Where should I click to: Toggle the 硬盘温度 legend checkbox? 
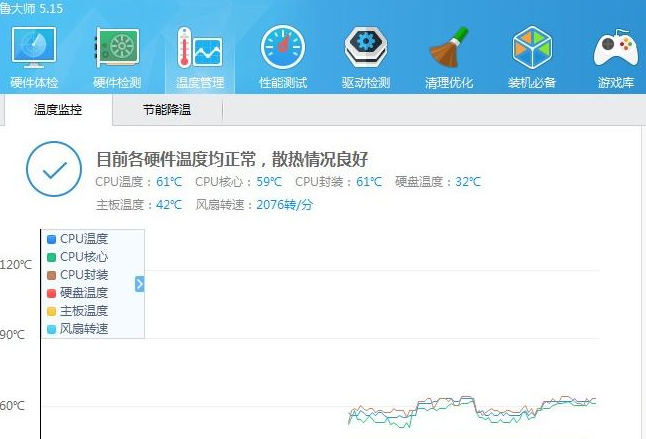[52, 293]
